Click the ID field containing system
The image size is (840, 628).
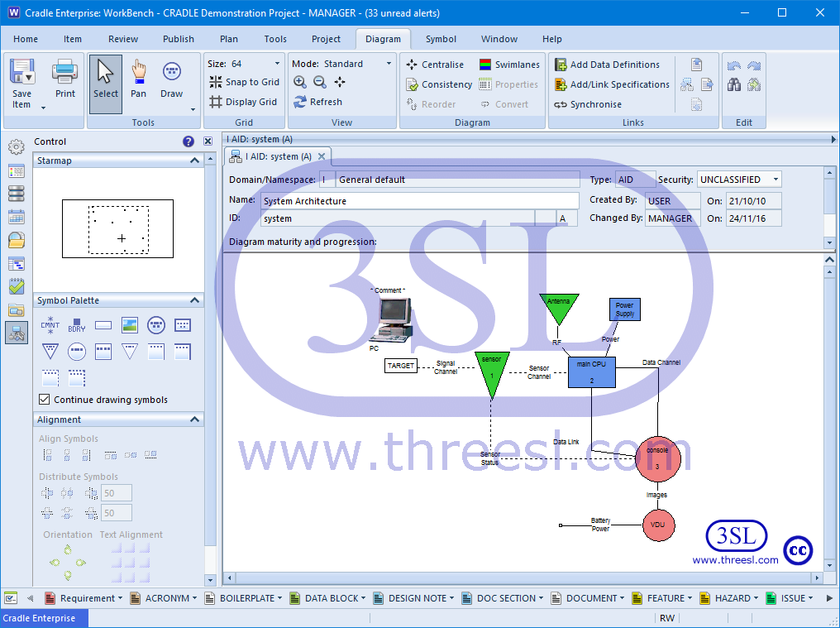point(398,218)
